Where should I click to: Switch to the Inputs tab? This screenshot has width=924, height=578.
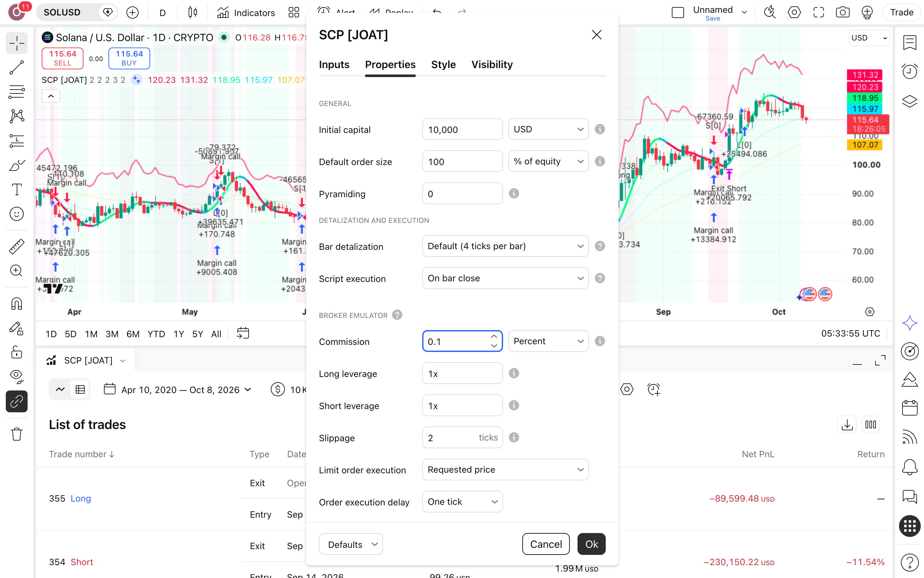click(x=334, y=65)
